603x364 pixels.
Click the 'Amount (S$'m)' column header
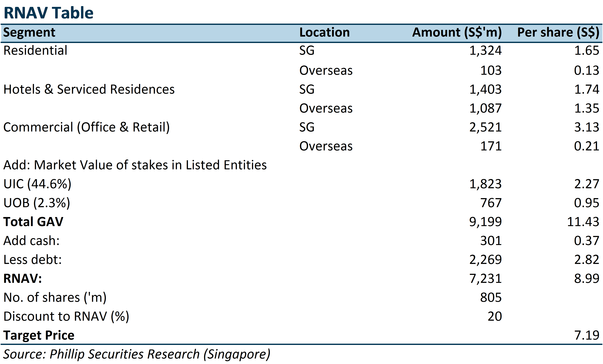pos(457,33)
